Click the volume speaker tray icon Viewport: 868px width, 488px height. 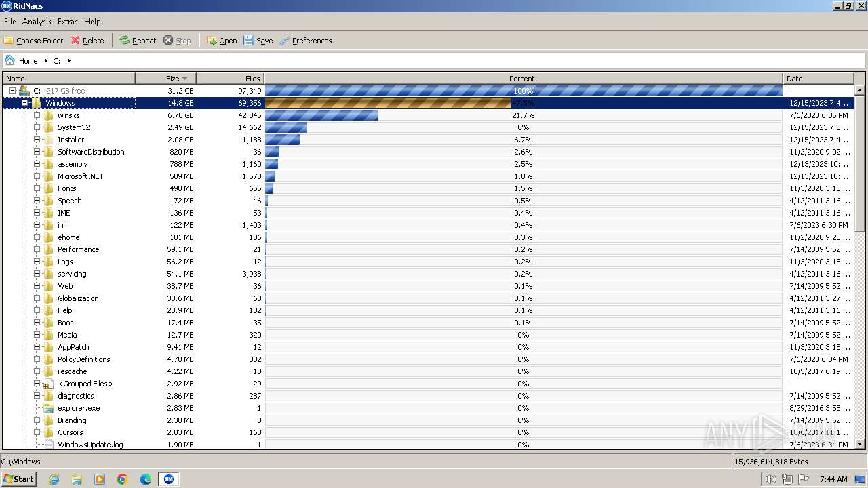pyautogui.click(x=770, y=479)
